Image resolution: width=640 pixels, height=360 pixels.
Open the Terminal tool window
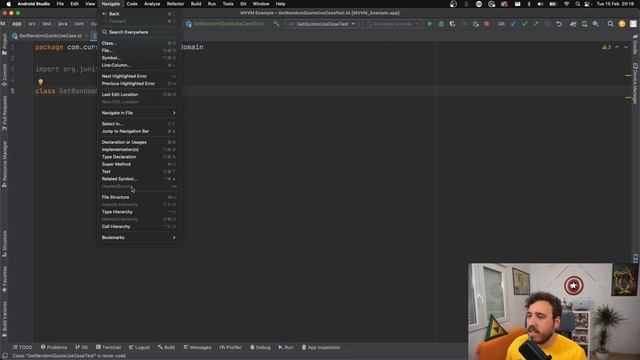[x=108, y=347]
